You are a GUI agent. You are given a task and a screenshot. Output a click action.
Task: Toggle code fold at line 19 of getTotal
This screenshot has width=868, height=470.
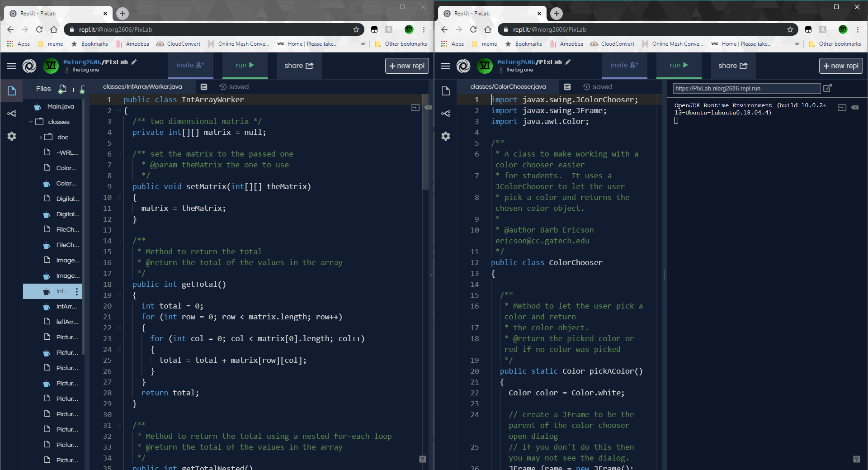118,295
